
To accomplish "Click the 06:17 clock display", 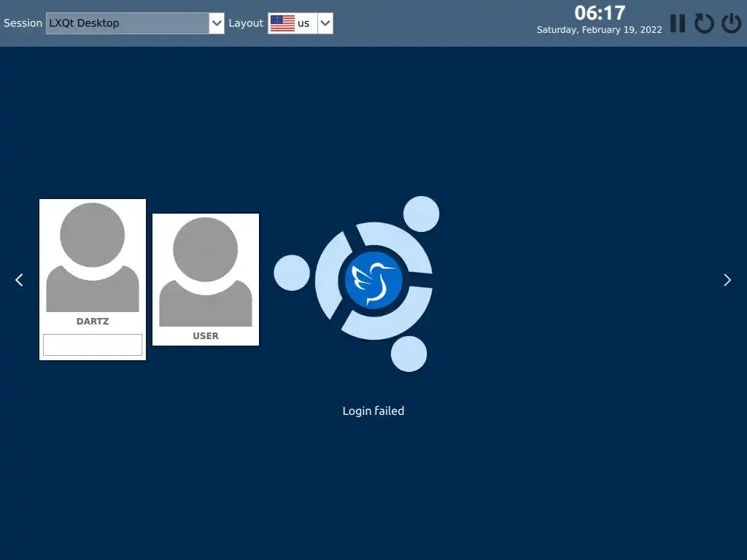I will [x=600, y=13].
